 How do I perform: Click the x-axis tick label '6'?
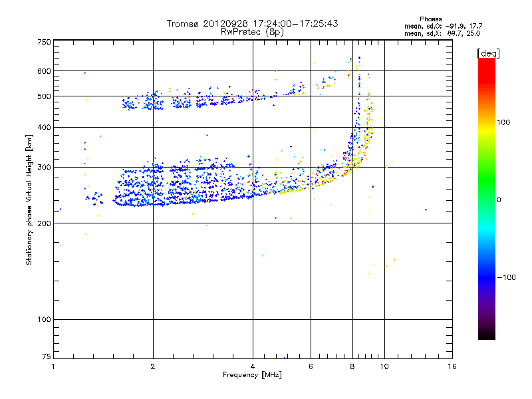[x=311, y=366]
